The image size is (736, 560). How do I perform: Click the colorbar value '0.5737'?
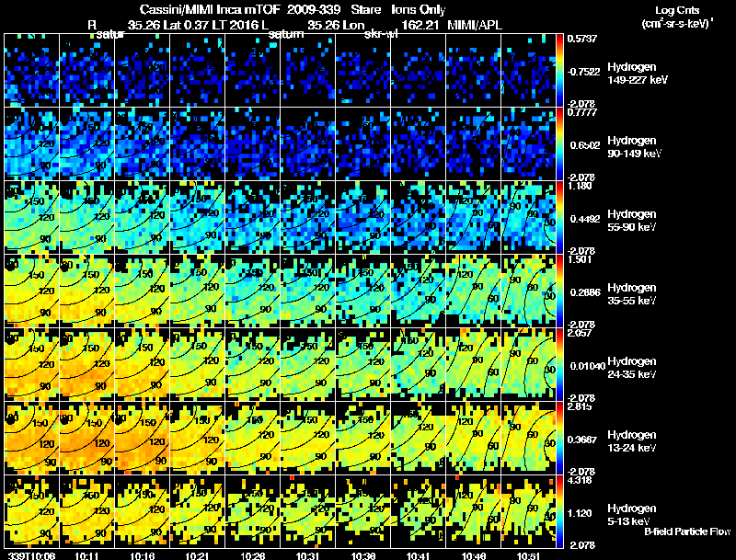(582, 39)
